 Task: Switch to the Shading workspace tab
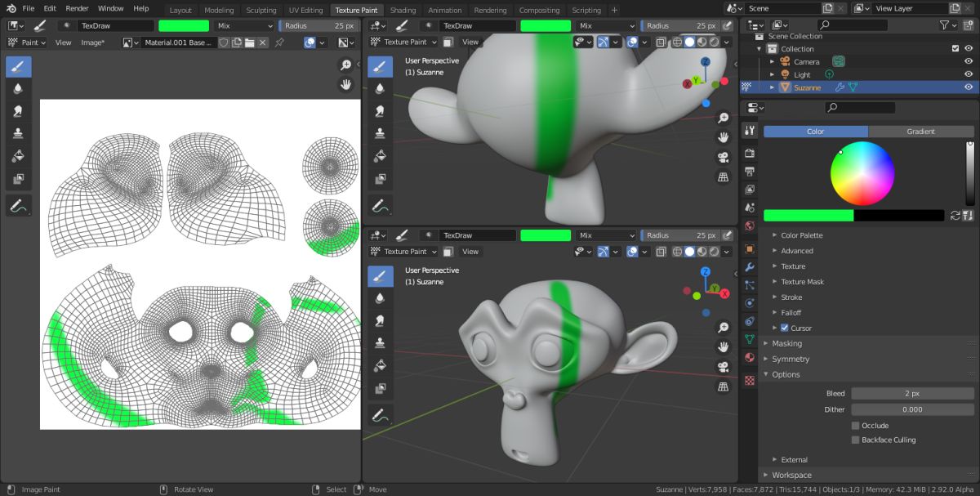coord(403,10)
